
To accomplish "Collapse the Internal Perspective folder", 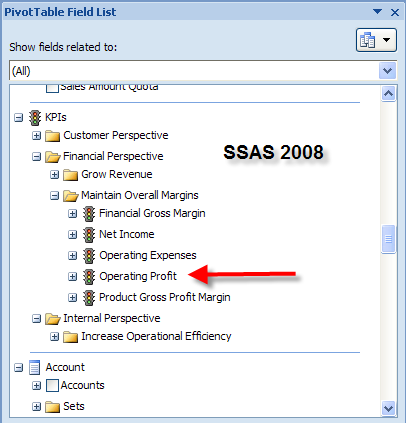I will pos(36,319).
